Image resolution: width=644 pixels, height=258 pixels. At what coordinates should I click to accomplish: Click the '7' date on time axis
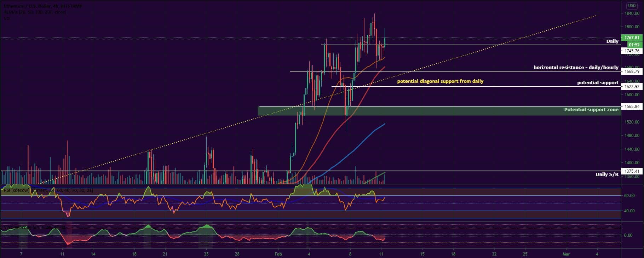click(21, 254)
